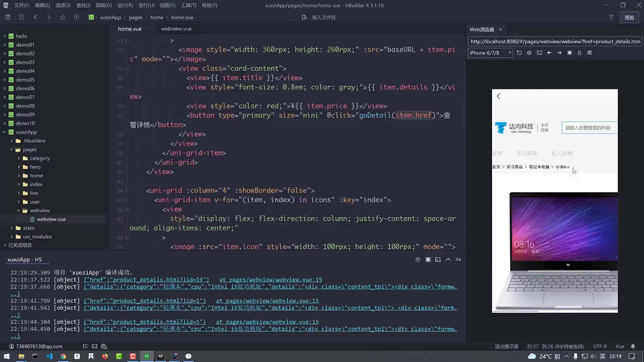Click the bookmark star icon

click(x=63, y=17)
